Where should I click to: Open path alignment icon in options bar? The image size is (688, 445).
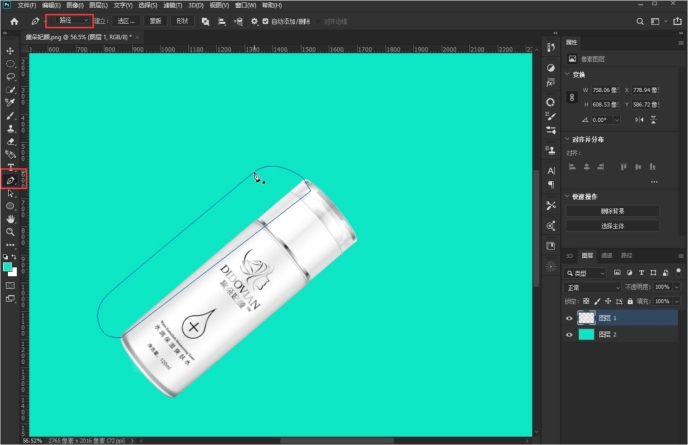222,21
